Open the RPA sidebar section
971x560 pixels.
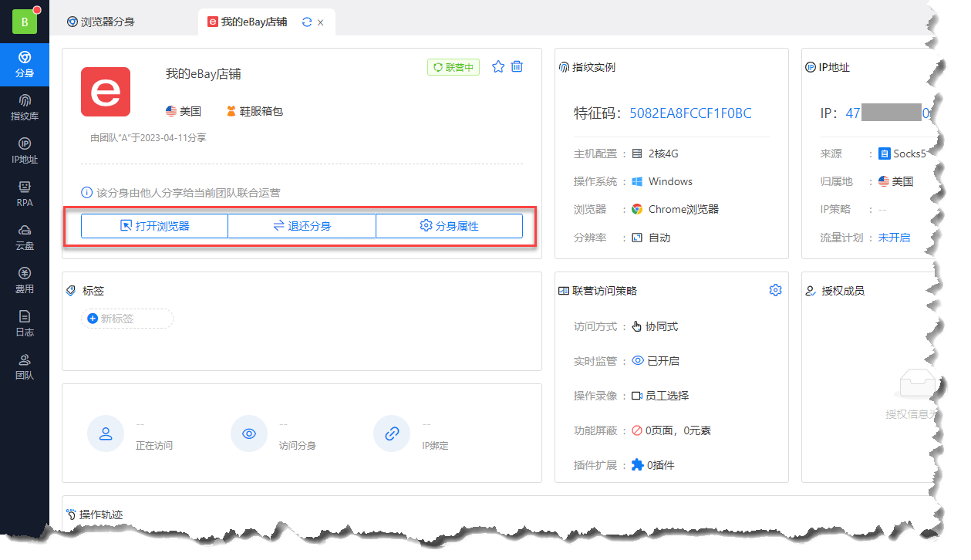(x=25, y=194)
